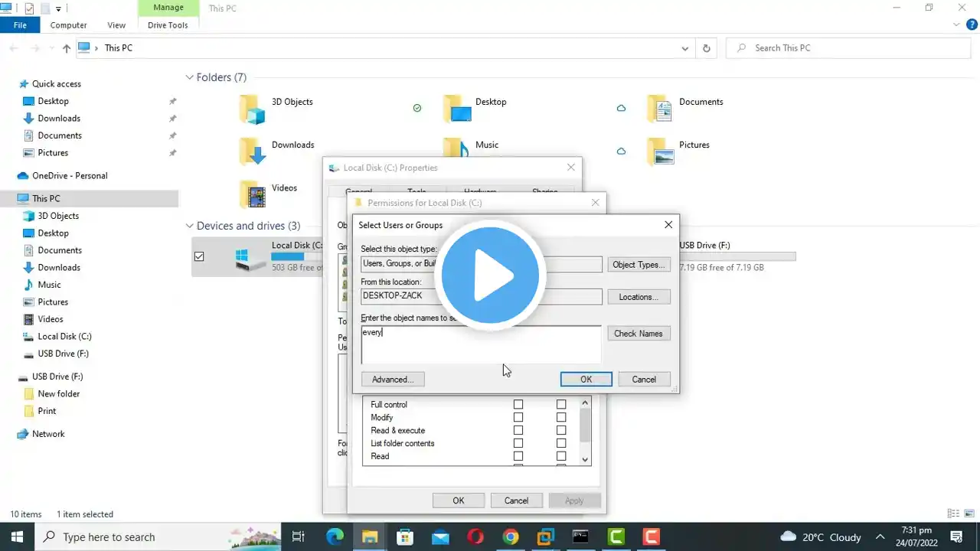Open the Windows Start menu
The width and height of the screenshot is (980, 551).
point(17,536)
